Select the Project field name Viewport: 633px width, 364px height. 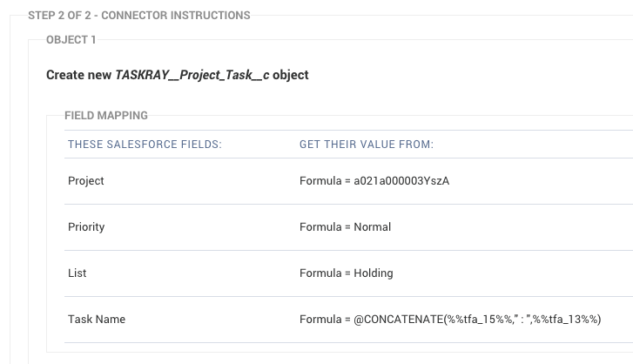pyautogui.click(x=86, y=181)
